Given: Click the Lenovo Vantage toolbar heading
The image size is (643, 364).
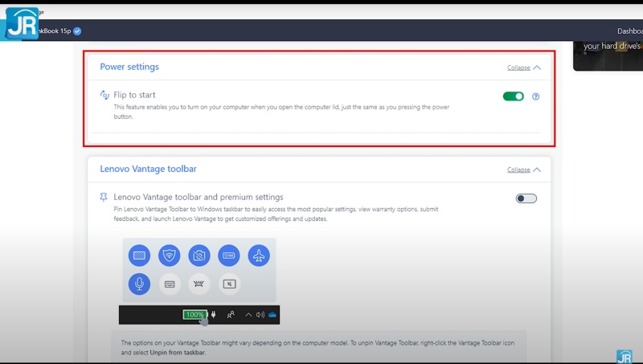Looking at the screenshot, I should tap(149, 169).
